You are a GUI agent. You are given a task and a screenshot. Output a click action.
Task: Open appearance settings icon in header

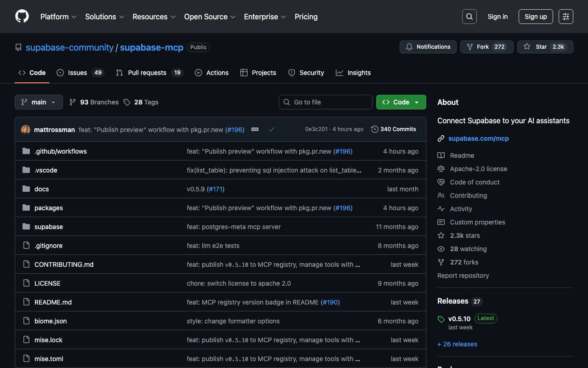565,17
